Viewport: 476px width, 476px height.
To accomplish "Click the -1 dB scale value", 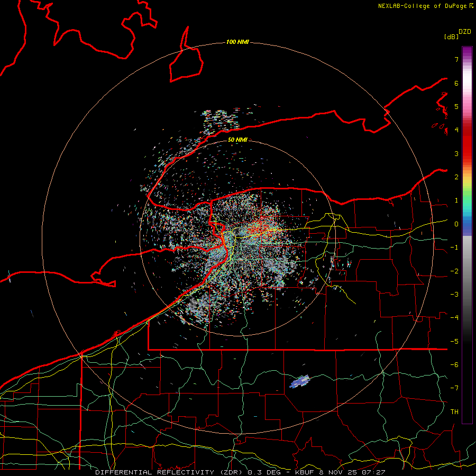I will point(454,248).
